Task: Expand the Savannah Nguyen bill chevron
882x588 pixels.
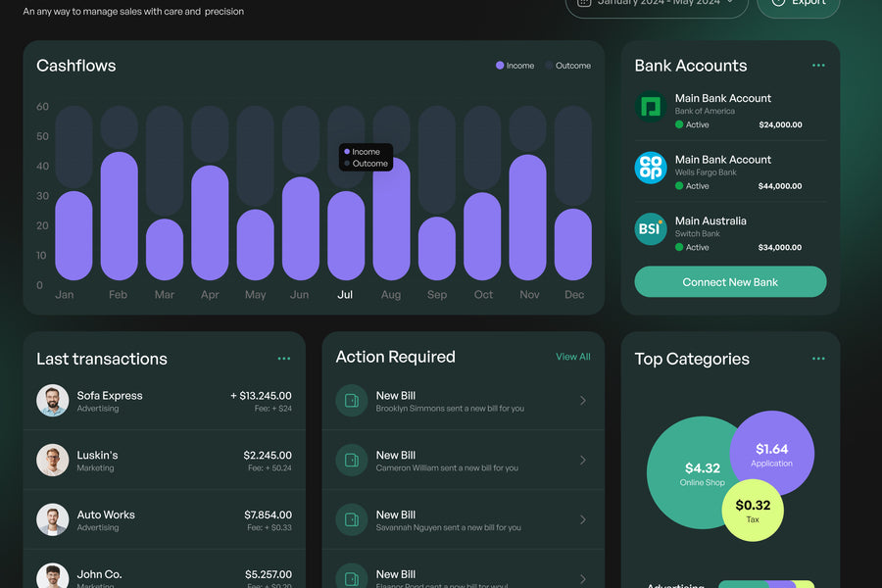Action: tap(583, 519)
